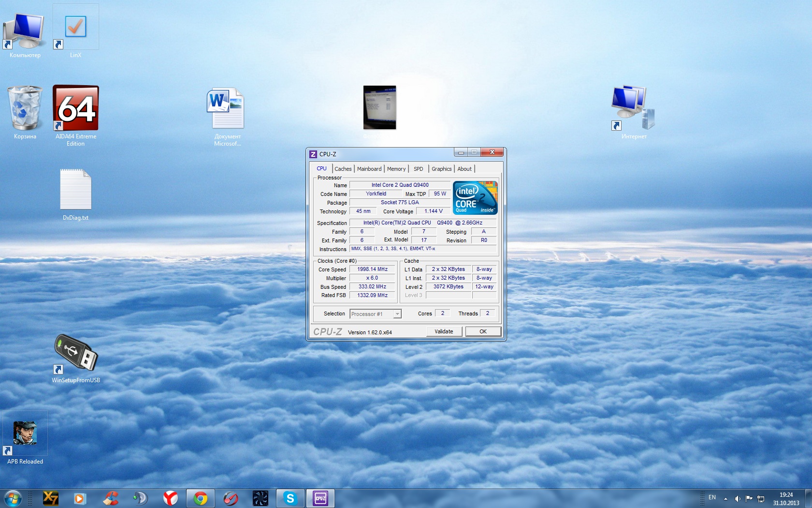
Task: Open the Корзина recycle bin
Action: tap(25, 113)
